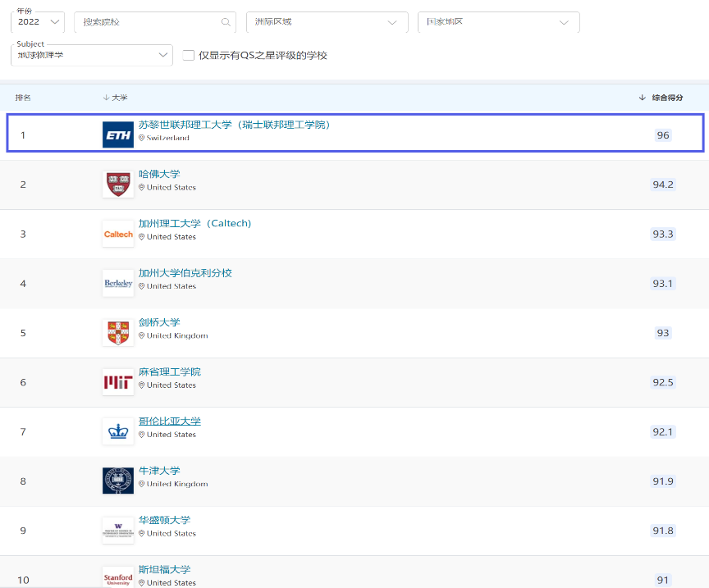The height and width of the screenshot is (588, 709).
Task: Focus the 搜索院校 search field
Action: [155, 22]
